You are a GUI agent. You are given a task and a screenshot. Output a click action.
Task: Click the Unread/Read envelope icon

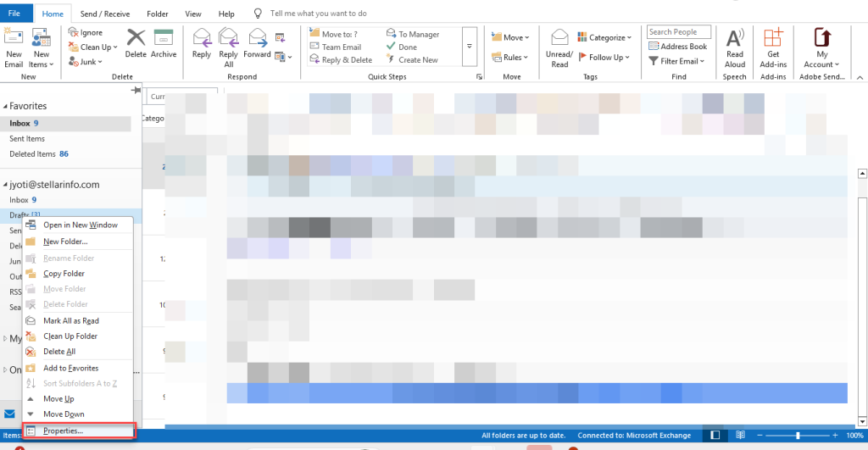(559, 37)
